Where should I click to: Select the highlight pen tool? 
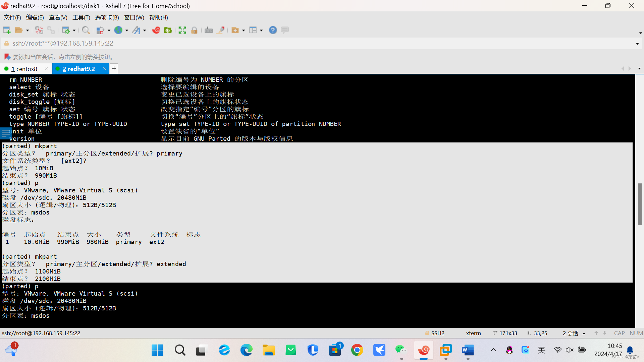point(220,30)
